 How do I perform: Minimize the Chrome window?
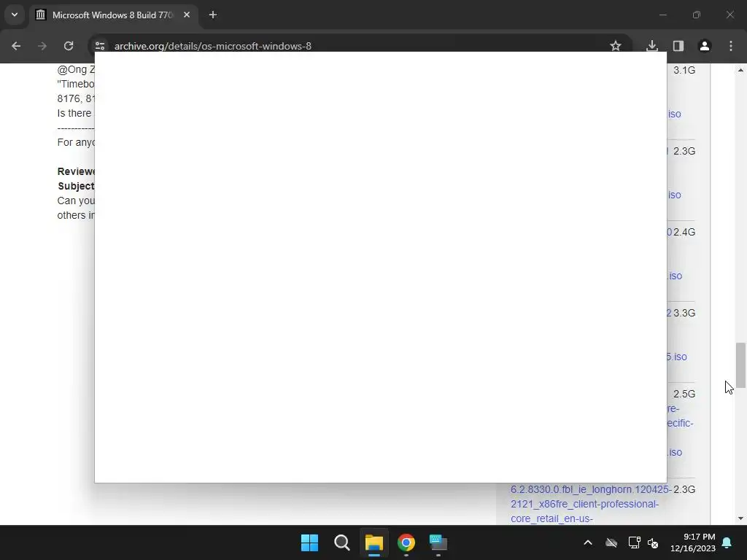click(x=662, y=15)
